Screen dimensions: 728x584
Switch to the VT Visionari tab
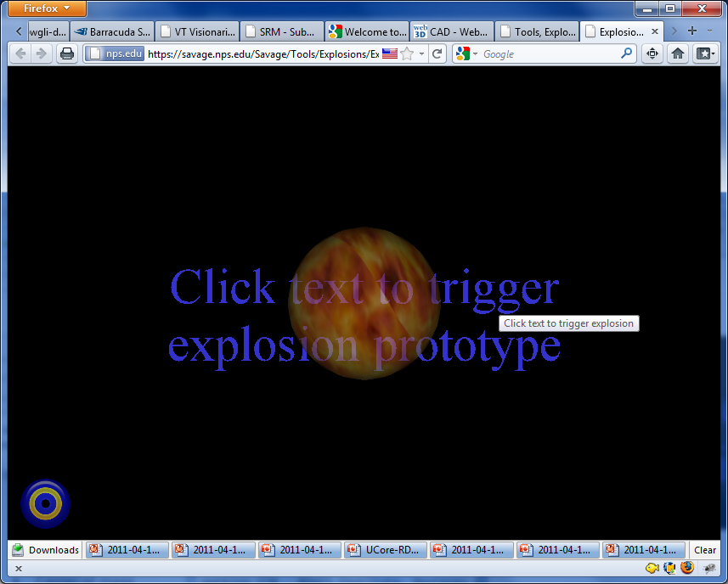coord(197,32)
